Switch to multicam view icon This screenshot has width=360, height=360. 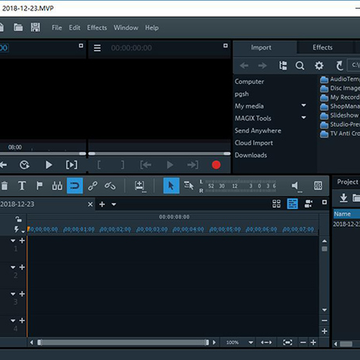click(x=309, y=204)
